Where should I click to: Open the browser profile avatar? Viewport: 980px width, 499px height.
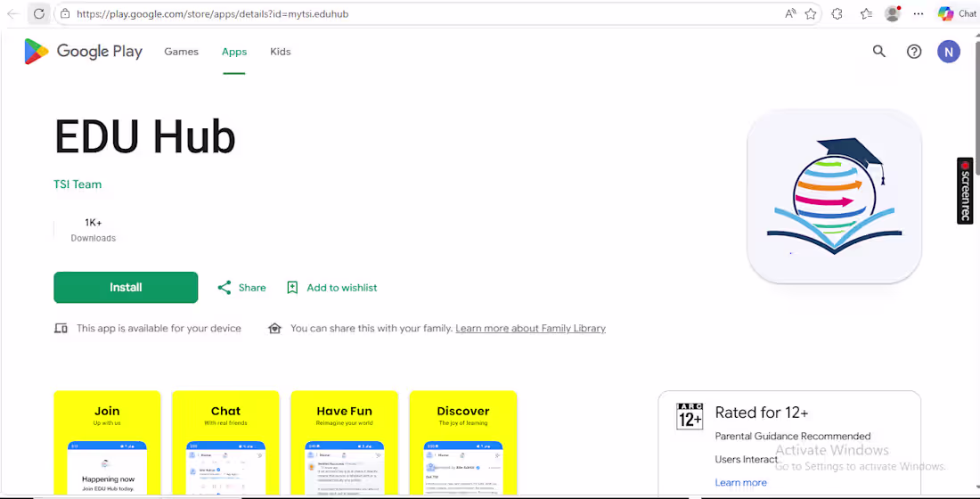pos(893,13)
